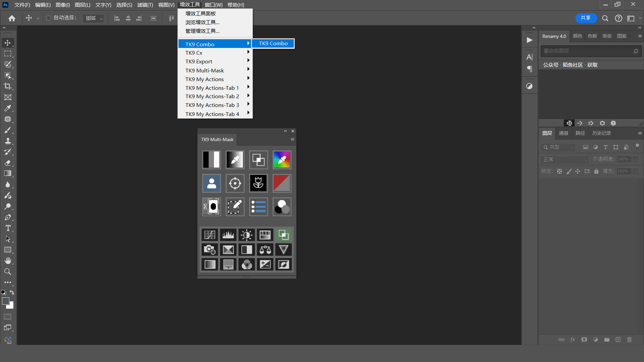Open the TK9 Multi-Mask panel menu
Screen dimensions: 644x362
[x=292, y=139]
